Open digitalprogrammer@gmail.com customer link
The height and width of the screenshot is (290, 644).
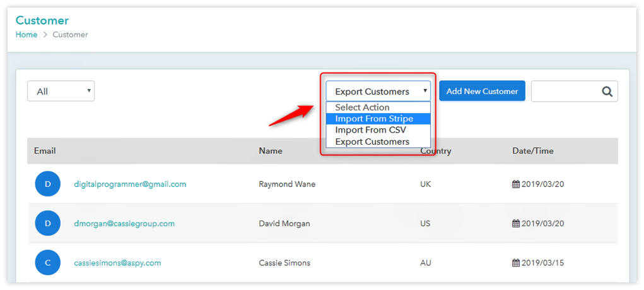coord(130,184)
